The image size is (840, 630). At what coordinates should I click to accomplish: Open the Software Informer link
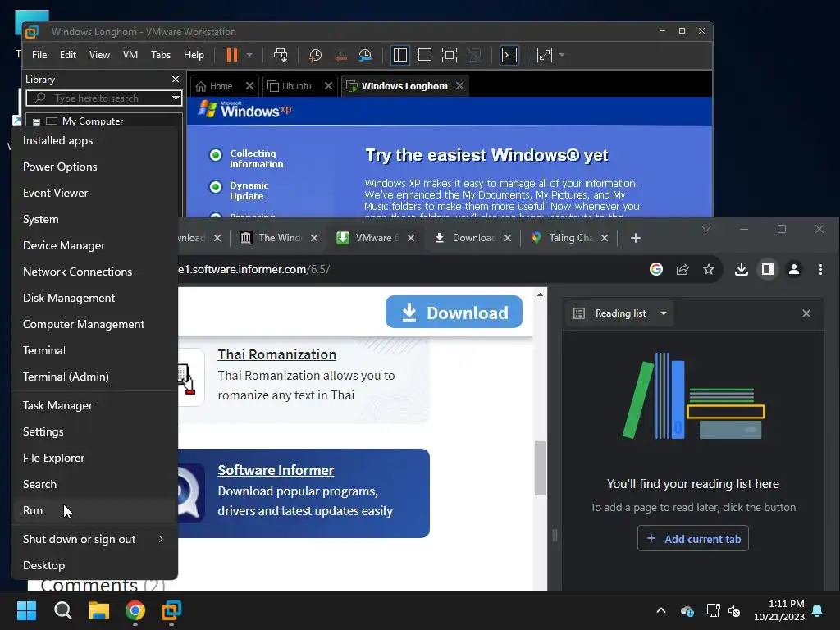coord(276,470)
